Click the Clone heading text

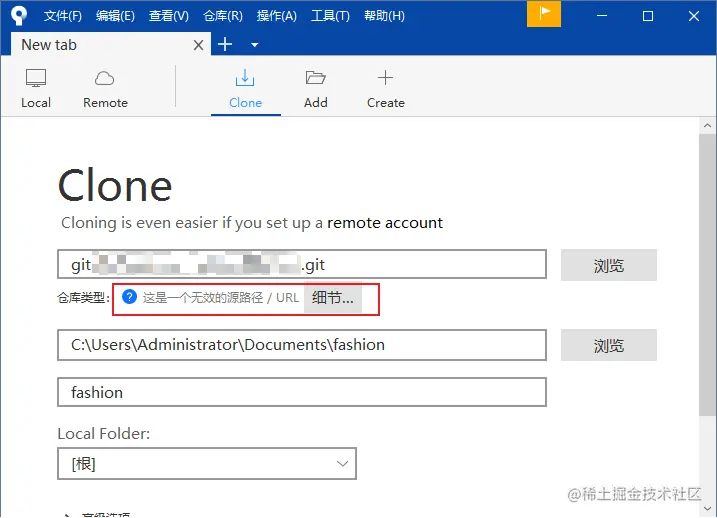point(115,185)
